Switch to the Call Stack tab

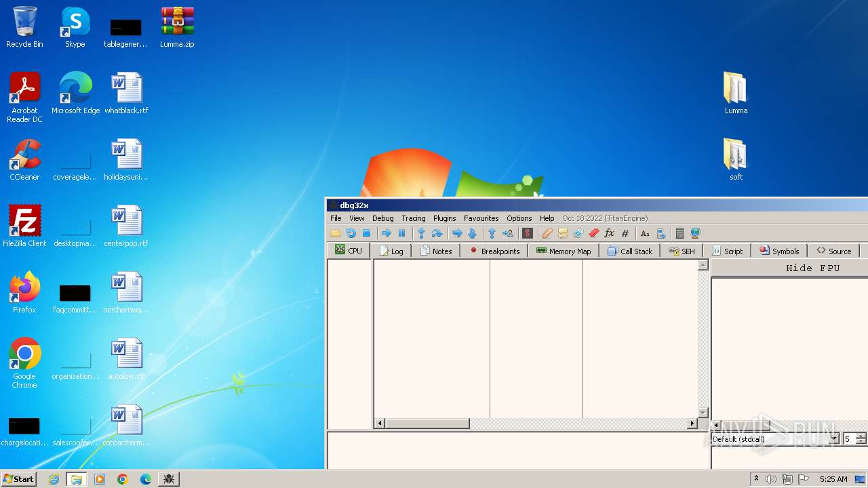pos(630,251)
